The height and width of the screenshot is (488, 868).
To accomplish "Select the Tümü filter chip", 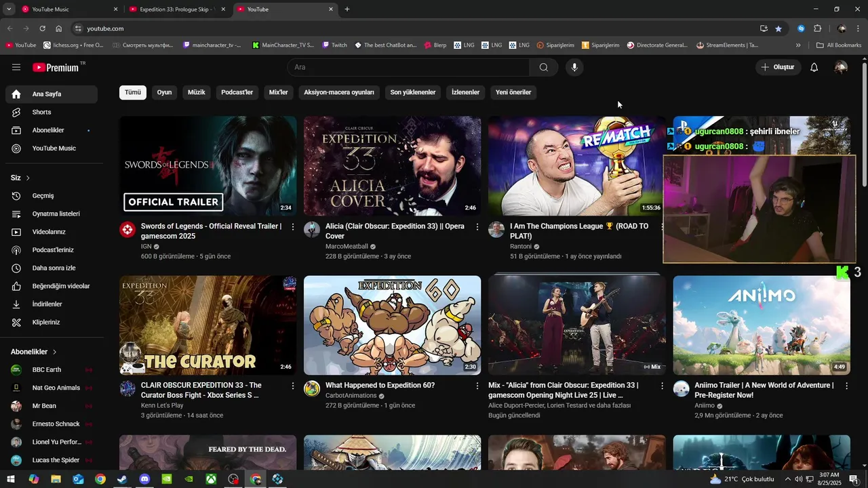I will coord(133,92).
